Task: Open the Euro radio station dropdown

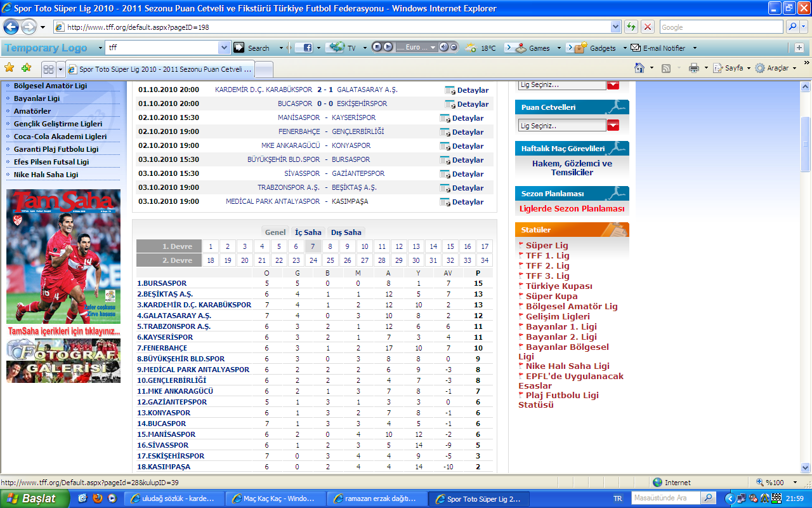Action: tap(433, 48)
